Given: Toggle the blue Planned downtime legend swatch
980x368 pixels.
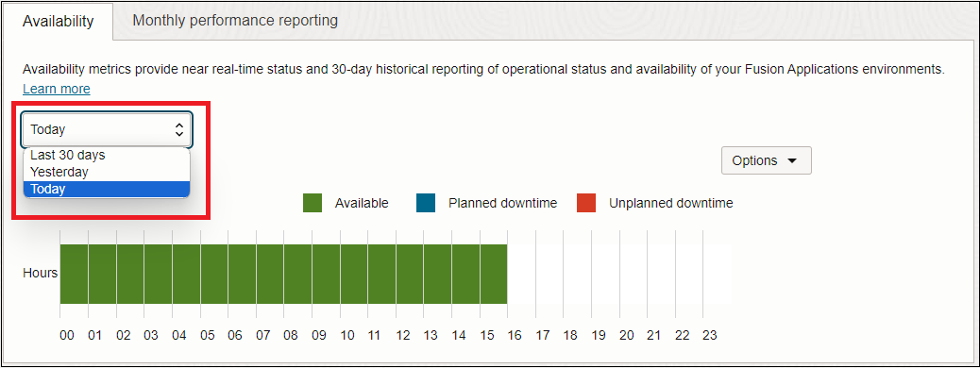Looking at the screenshot, I should (x=426, y=203).
